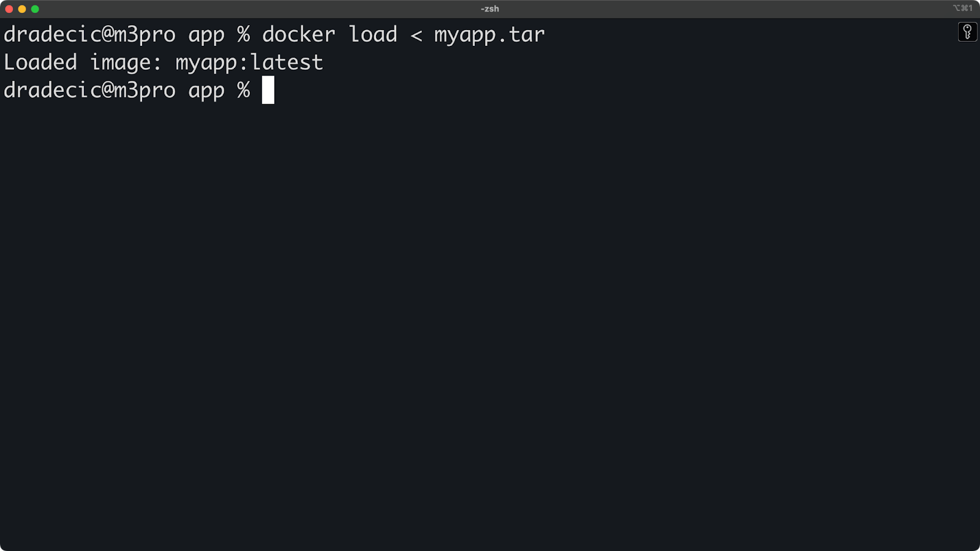Click the ⌥⌘1 shortcut indicator in title bar
The height and width of the screenshot is (551, 980).
click(962, 8)
